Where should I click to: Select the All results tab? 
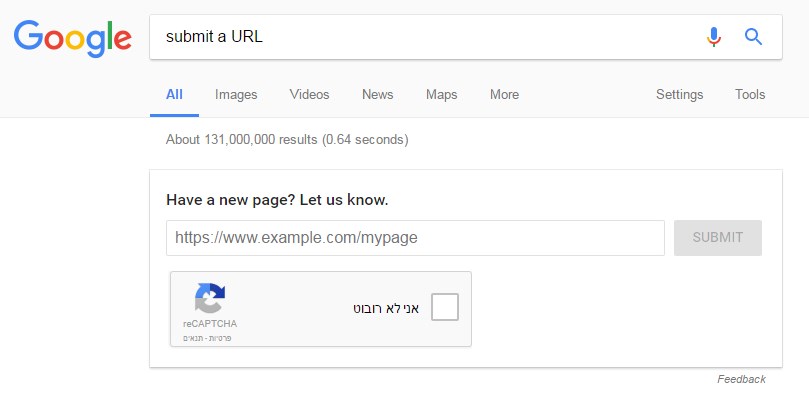(174, 95)
